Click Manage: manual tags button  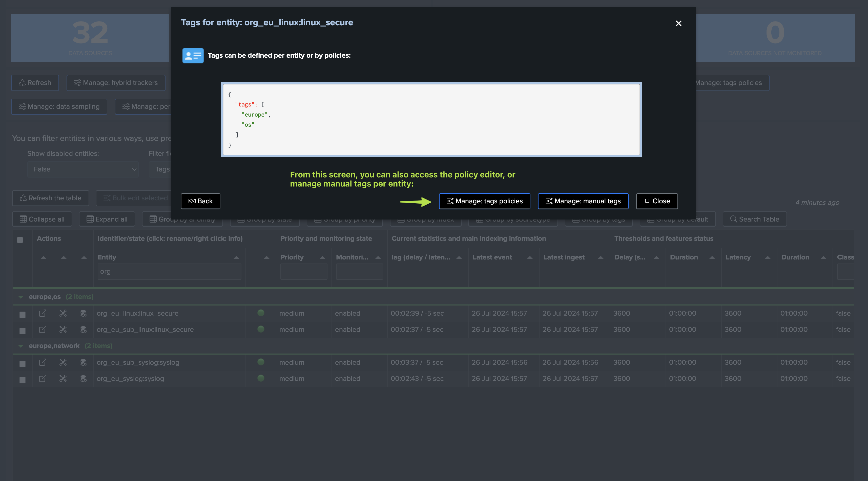pyautogui.click(x=583, y=201)
